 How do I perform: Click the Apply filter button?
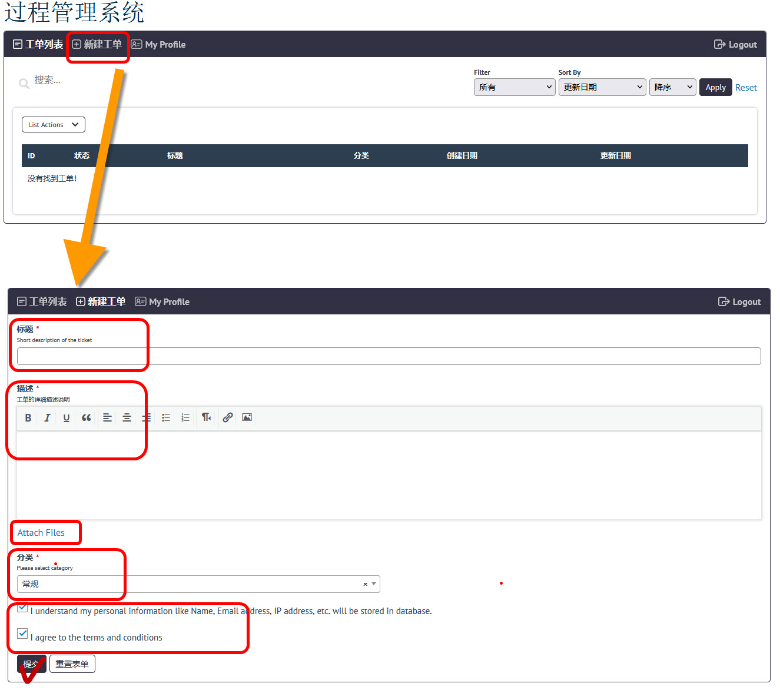click(x=715, y=87)
